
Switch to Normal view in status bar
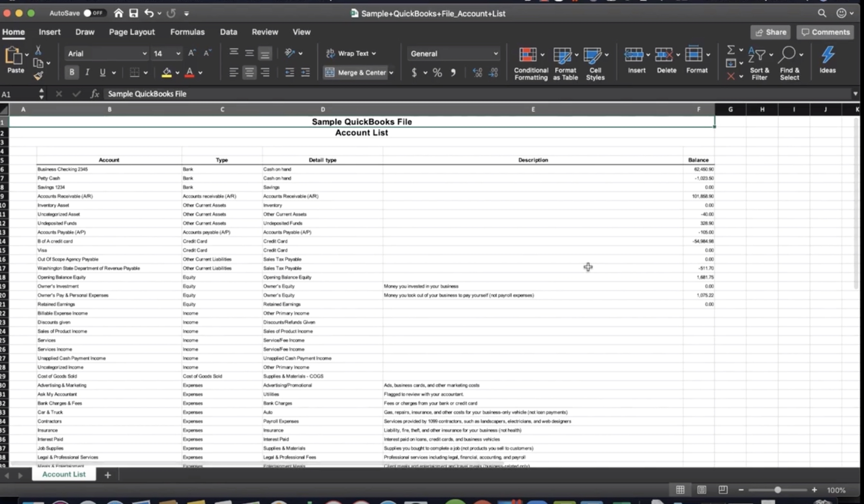[680, 489]
